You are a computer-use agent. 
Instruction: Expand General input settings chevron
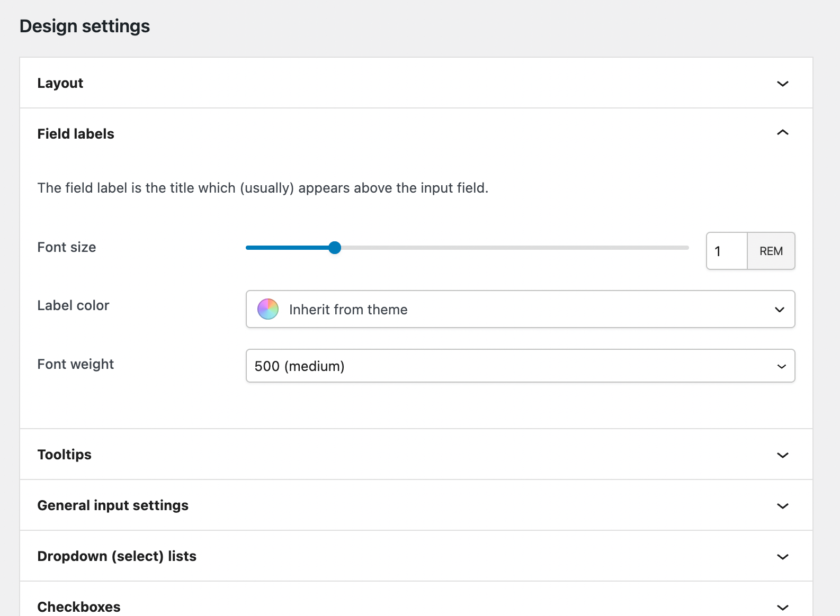[x=782, y=506]
